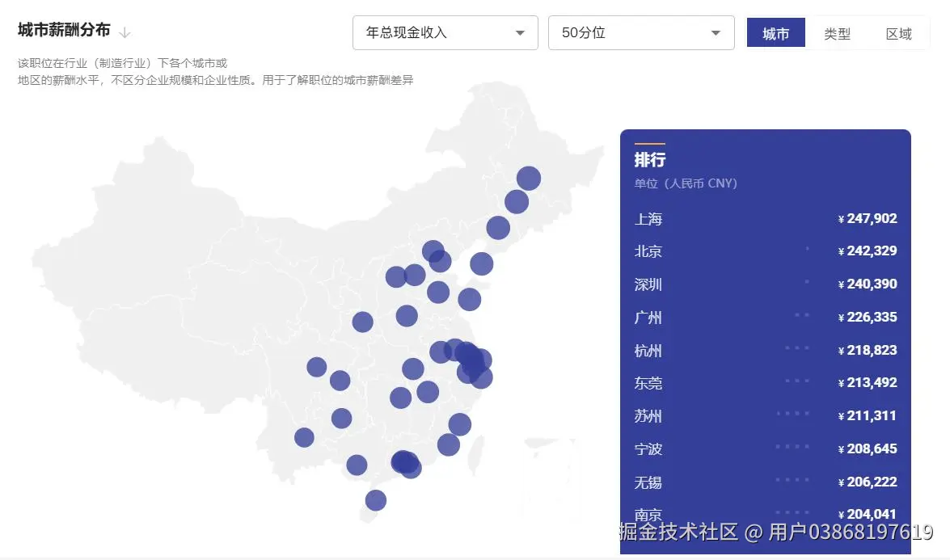Click the 广州 ranking row
The height and width of the screenshot is (560, 950).
point(765,318)
